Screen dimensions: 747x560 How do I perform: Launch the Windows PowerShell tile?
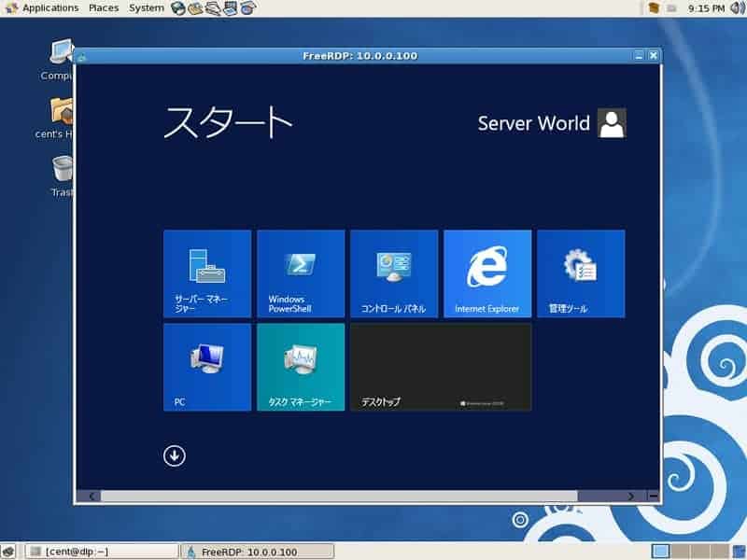point(301,273)
